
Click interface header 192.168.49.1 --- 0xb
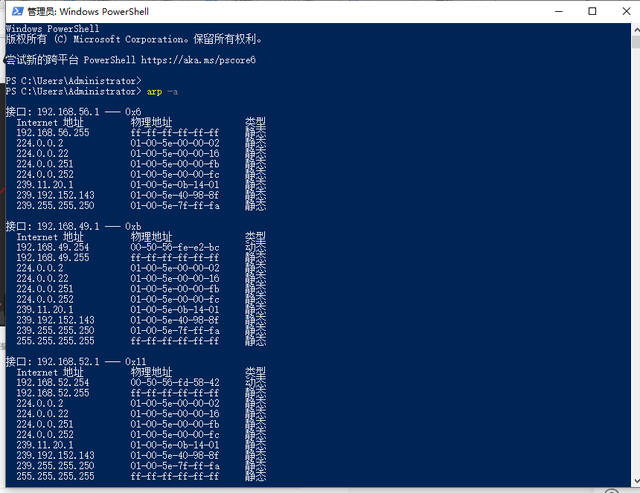(x=73, y=227)
